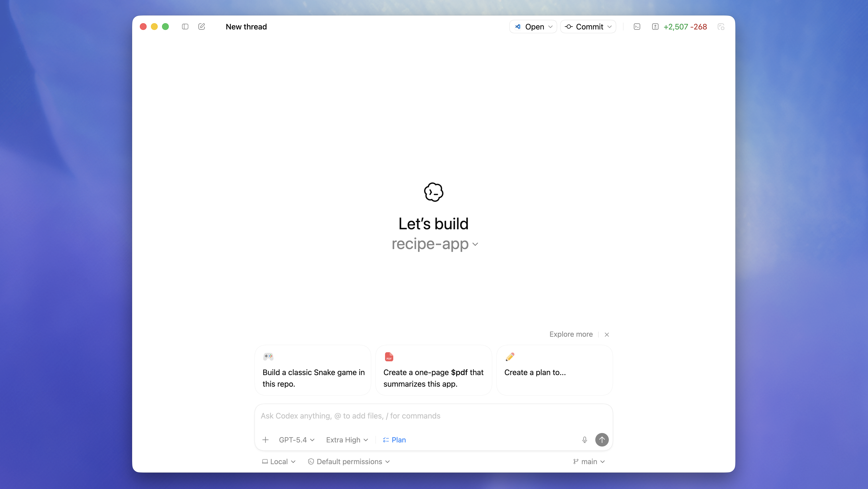Dismiss suggestions with the X toggle

607,334
